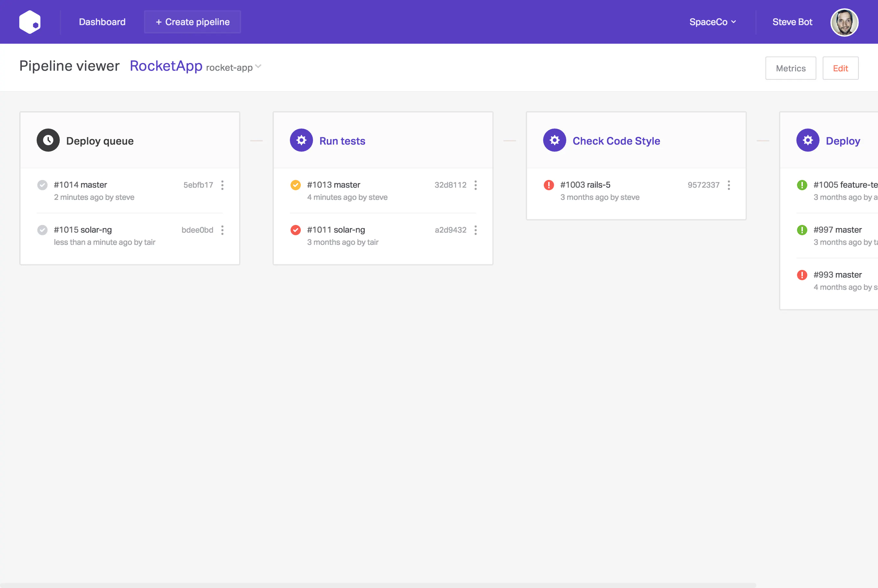Click the Check Code Style gear icon
The image size is (878, 588).
tap(554, 140)
